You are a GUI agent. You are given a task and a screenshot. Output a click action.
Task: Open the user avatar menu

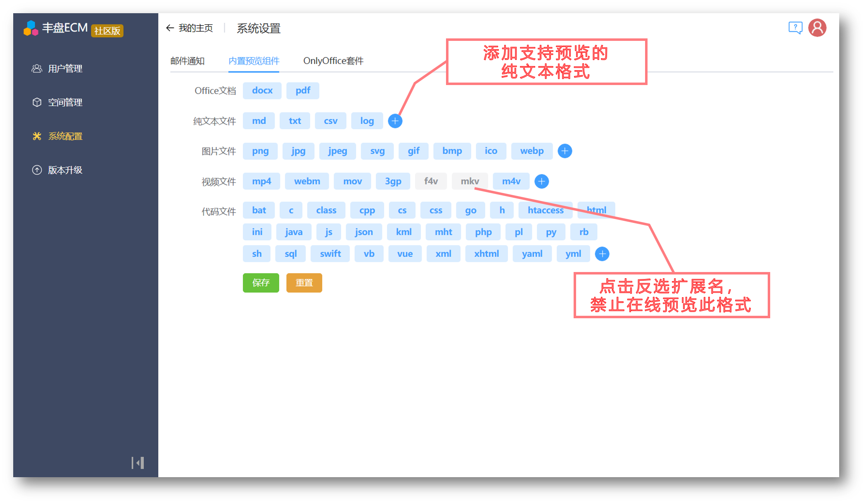(x=817, y=28)
